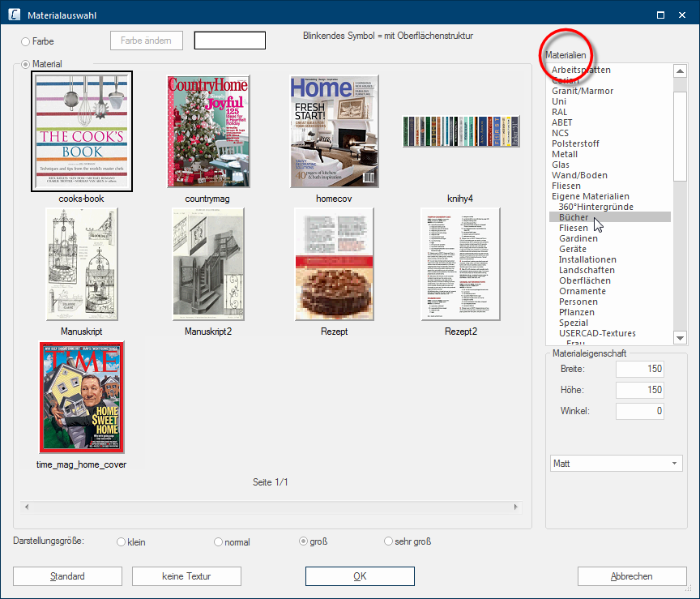Screen dimensions: 700x599
Task: Confirm selection with the OK button
Action: pos(360,576)
